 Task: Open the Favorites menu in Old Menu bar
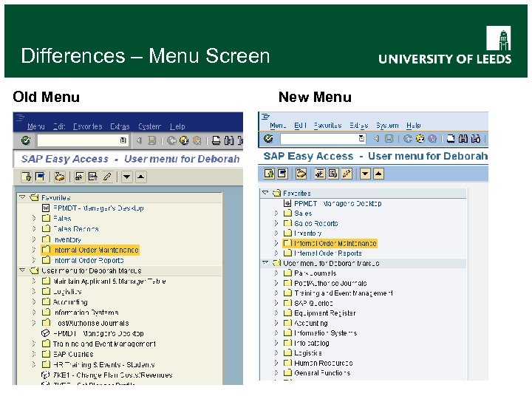point(87,126)
